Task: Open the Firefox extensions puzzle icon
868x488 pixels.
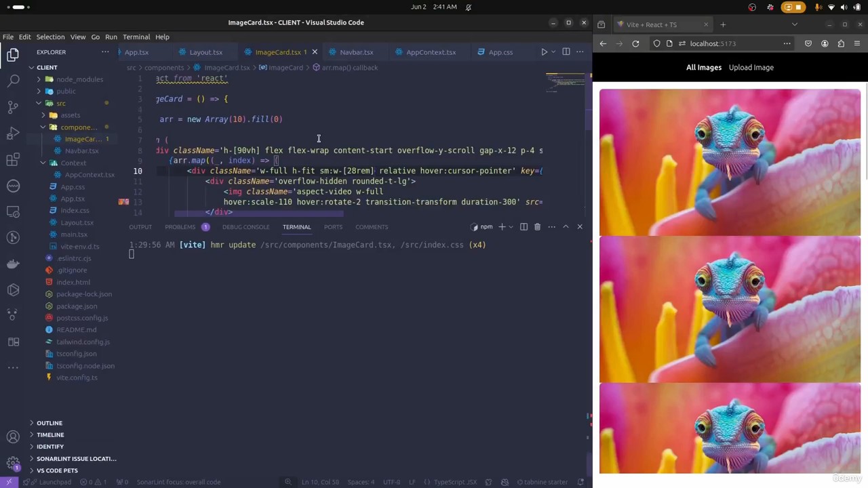Action: click(x=841, y=43)
